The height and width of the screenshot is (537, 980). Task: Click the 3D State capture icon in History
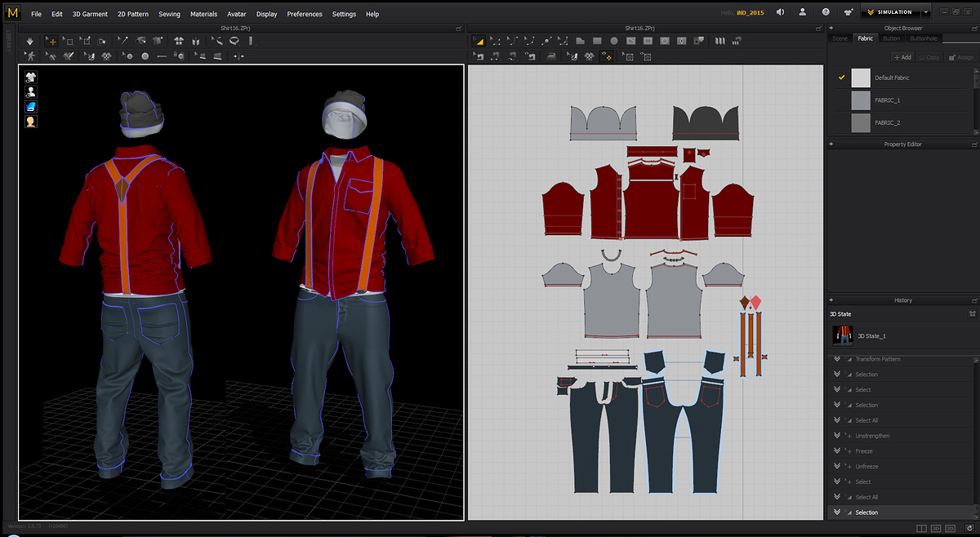tap(972, 313)
